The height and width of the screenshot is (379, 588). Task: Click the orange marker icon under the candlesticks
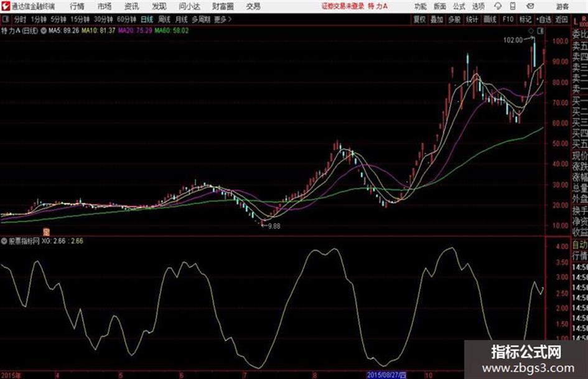46,232
